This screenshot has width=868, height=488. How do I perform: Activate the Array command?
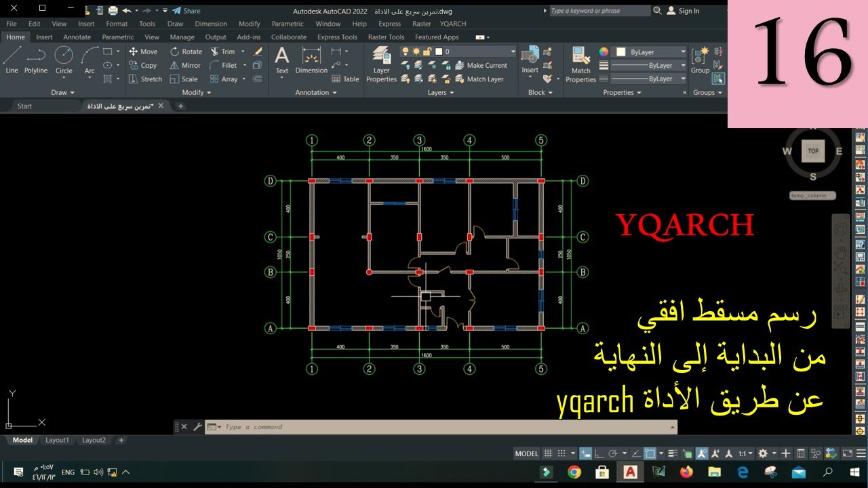click(224, 79)
